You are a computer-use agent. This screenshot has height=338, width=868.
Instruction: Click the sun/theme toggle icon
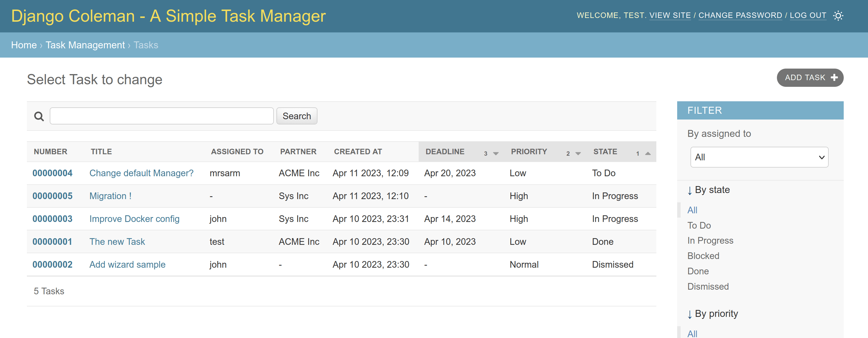[839, 16]
